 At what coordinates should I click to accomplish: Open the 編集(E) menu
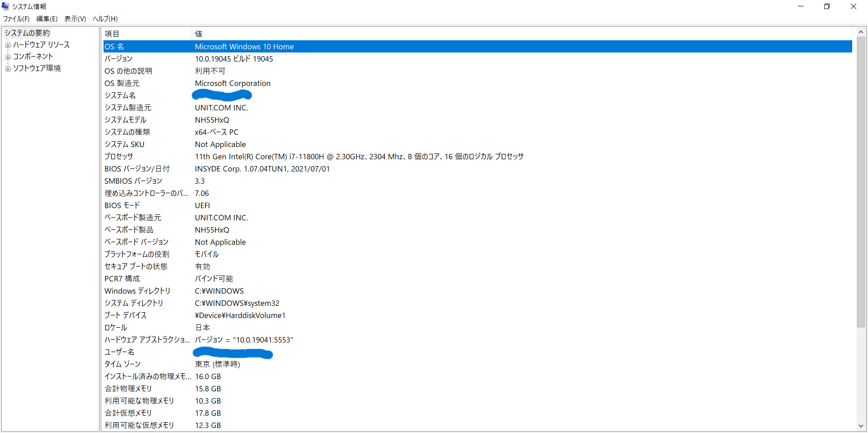click(47, 19)
